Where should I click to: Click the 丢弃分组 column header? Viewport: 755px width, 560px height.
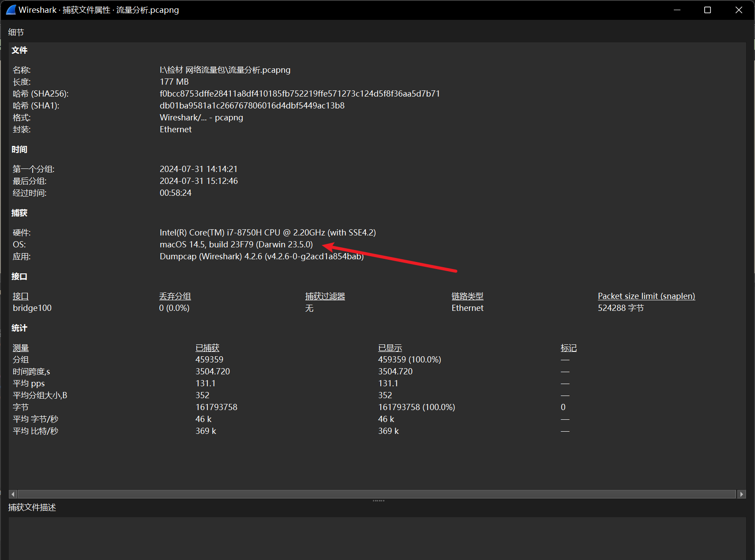[x=175, y=296]
